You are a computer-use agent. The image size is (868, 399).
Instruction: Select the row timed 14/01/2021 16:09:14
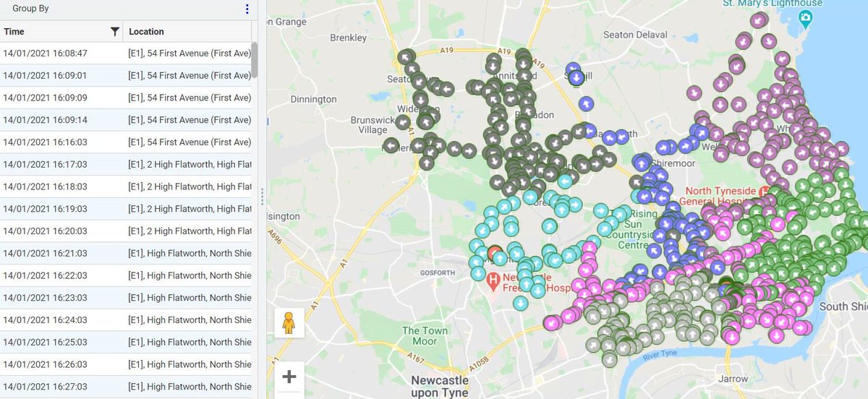click(126, 120)
